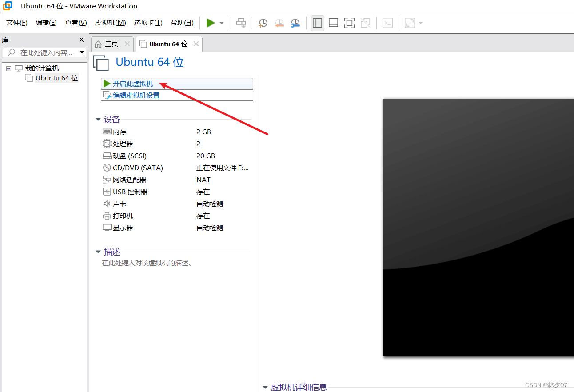Click 开启此虚拟机 to power on
574x392 pixels.
pos(177,84)
